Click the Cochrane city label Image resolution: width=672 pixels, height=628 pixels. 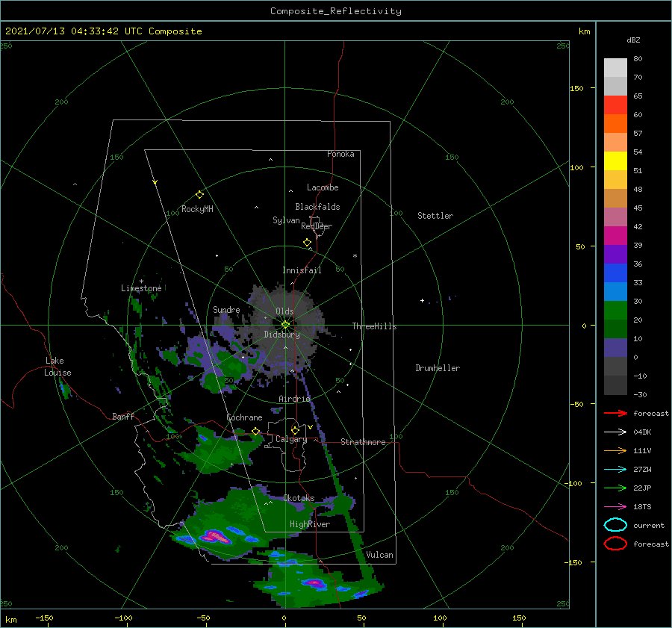coord(244,417)
